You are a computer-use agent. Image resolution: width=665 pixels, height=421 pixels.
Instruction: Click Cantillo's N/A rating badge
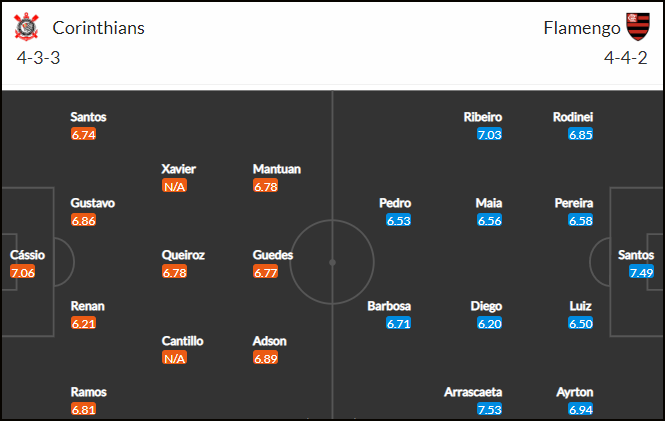(174, 358)
